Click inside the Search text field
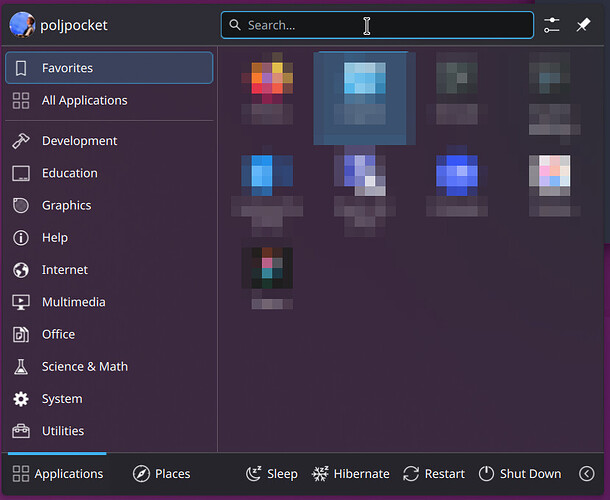 (377, 25)
